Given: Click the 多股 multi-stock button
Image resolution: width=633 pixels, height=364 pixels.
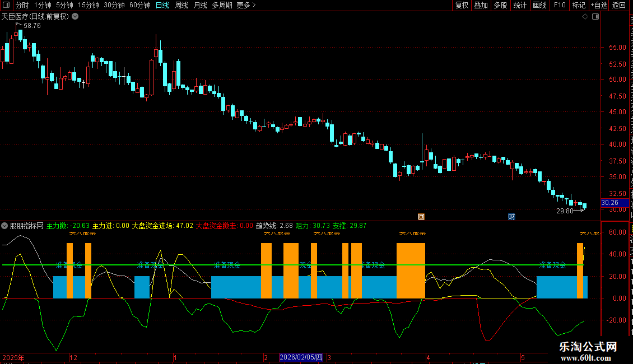Looking at the screenshot, I should [x=500, y=5].
